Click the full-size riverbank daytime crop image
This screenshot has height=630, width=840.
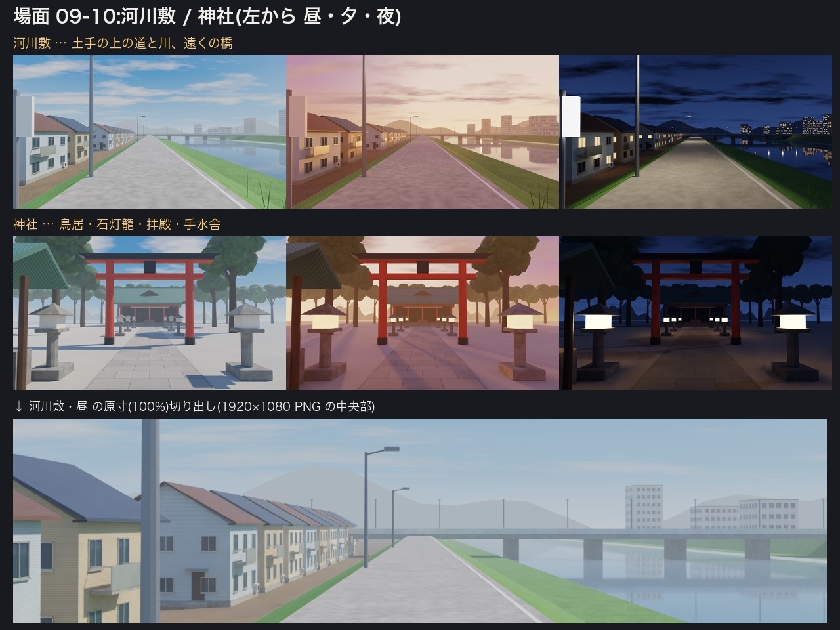(420, 521)
